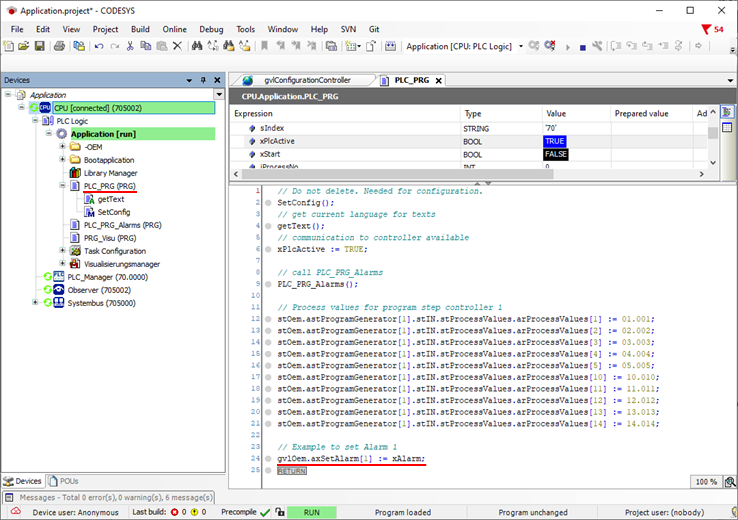Collapse the PLC_PRG (PRG) tree node
This screenshot has width=738, height=520.
coord(62,186)
